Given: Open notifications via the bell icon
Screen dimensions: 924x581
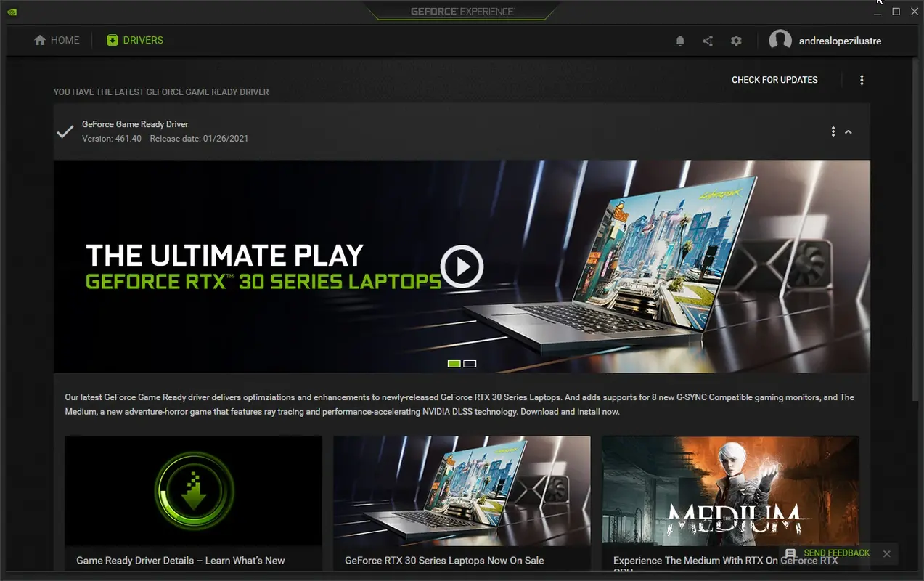Looking at the screenshot, I should (680, 41).
